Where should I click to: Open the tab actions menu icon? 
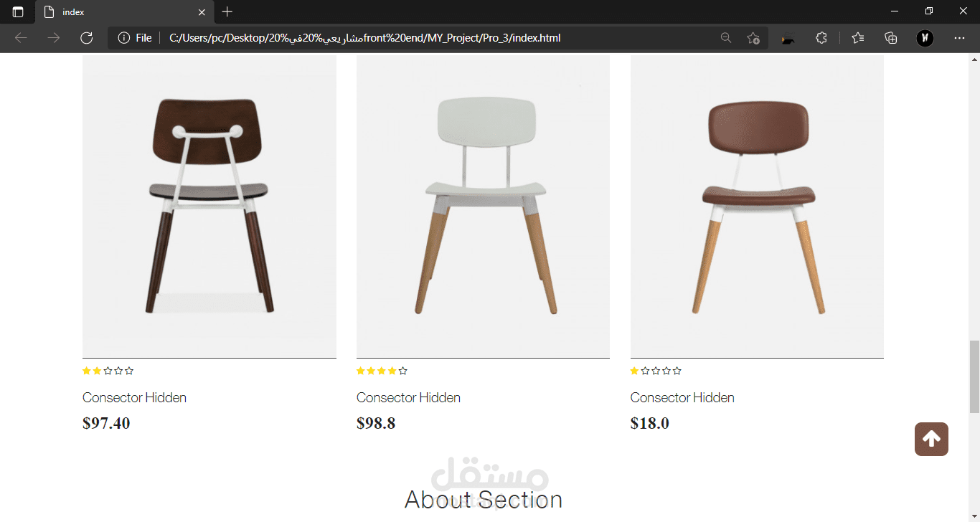click(x=17, y=12)
